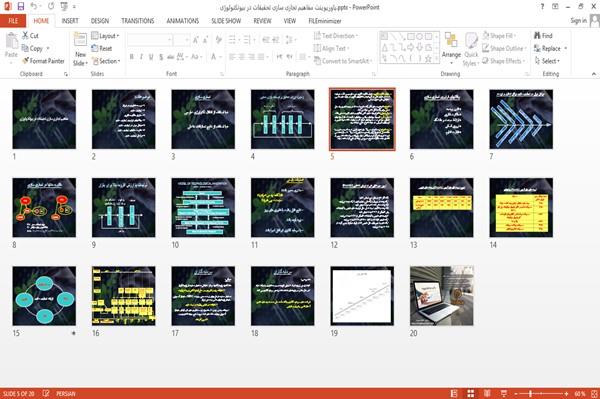Click the Decrease Font Size icon
Image resolution: width=600 pixels, height=399 pixels.
(205, 40)
